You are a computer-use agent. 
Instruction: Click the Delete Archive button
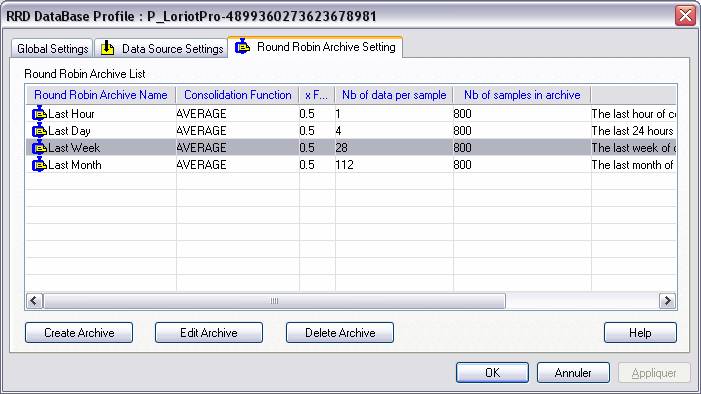point(340,333)
